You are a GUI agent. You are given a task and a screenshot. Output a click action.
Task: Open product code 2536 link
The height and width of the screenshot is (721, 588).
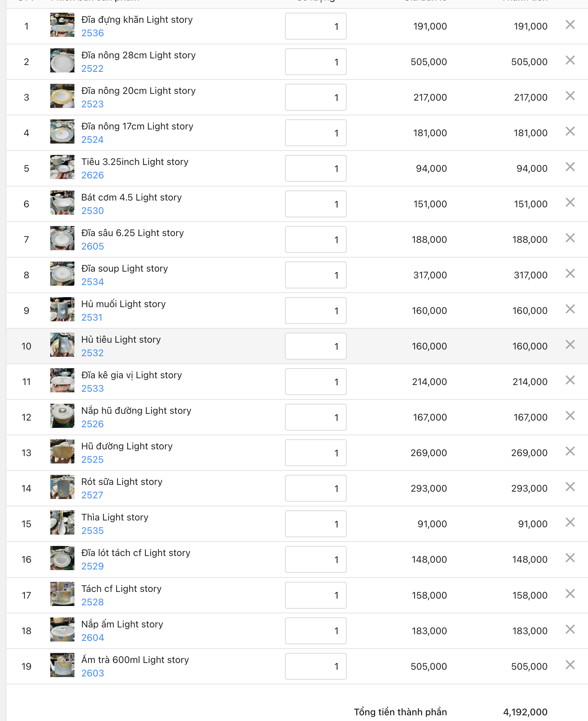[93, 33]
